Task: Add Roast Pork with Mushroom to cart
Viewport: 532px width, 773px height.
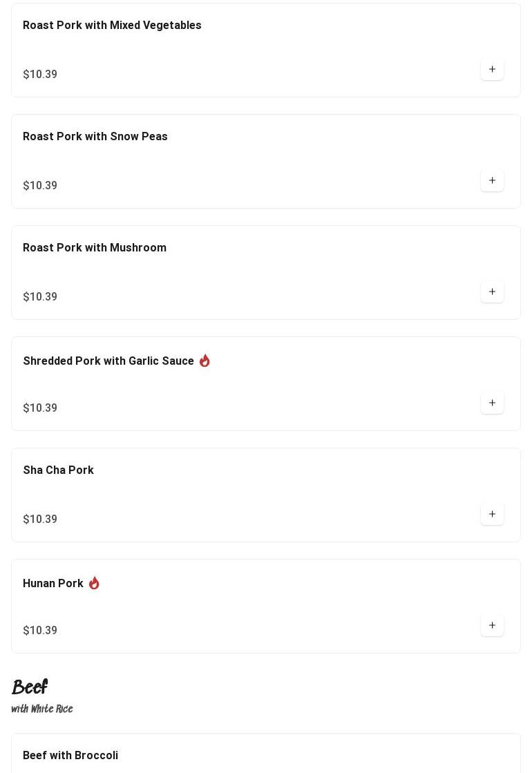Action: pos(492,292)
